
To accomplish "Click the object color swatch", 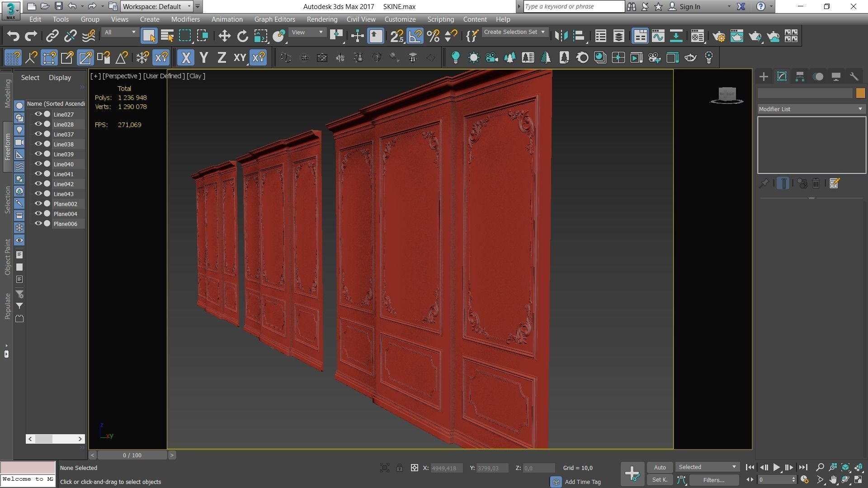I will (860, 93).
